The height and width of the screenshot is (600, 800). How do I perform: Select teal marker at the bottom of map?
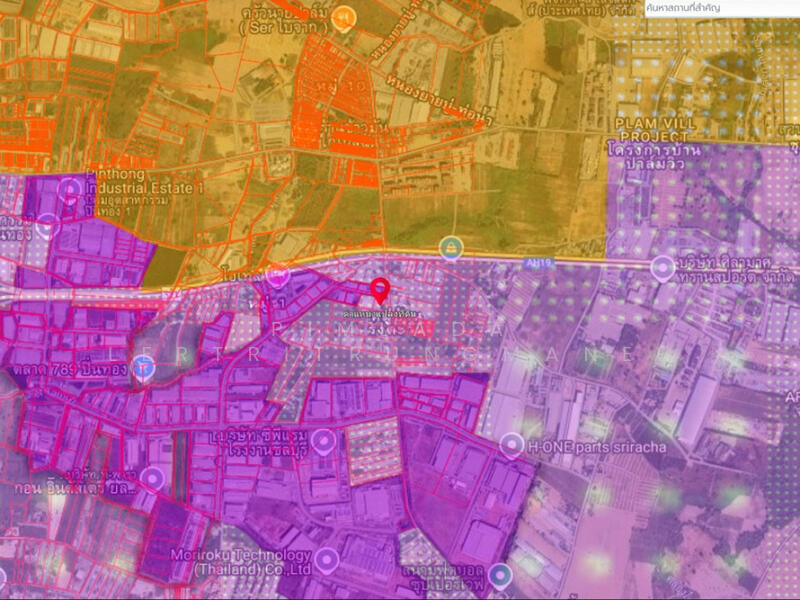coord(500,575)
